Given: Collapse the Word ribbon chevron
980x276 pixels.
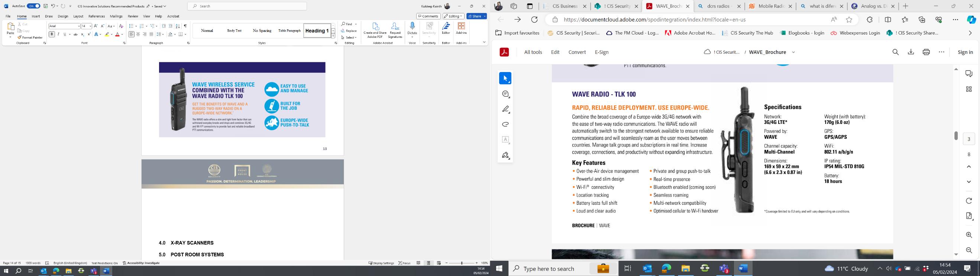Looking at the screenshot, I should [484, 43].
